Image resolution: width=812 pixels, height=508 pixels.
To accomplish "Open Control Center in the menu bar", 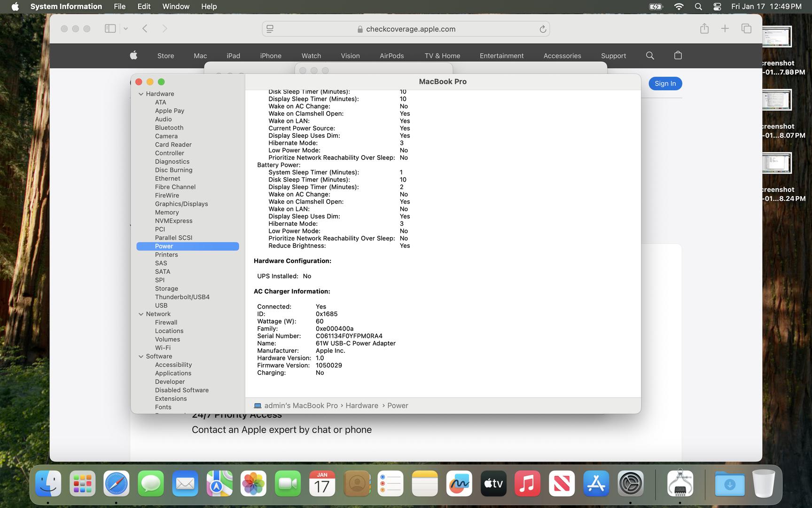I will tap(717, 7).
